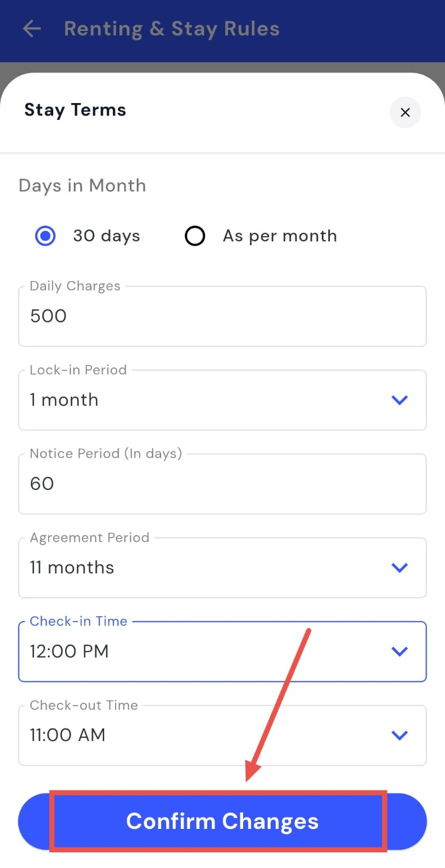Open Agreement Period dropdown chevron
445x868 pixels.
399,568
